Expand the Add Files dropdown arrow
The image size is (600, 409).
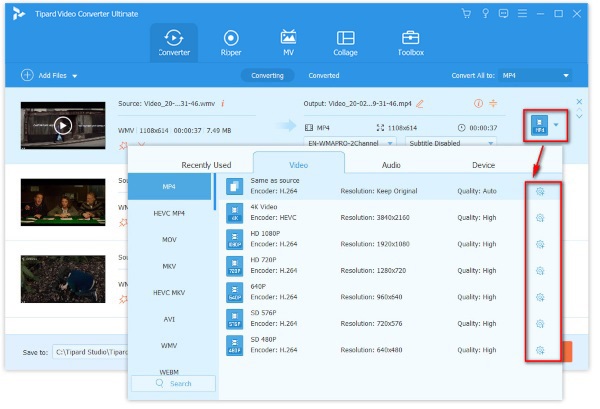click(x=74, y=76)
